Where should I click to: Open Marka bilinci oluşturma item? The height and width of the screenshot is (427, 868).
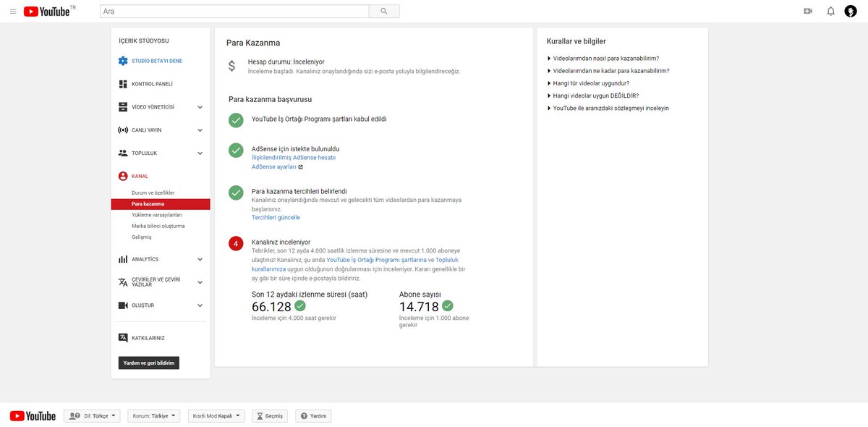point(158,226)
